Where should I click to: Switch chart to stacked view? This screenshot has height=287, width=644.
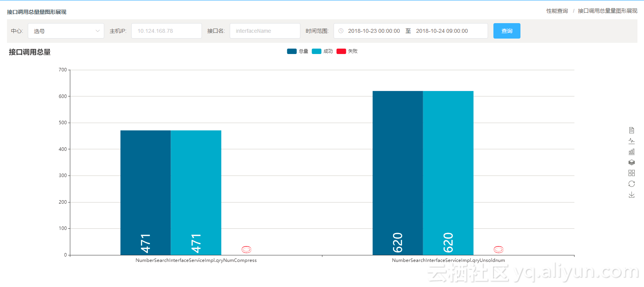632,162
